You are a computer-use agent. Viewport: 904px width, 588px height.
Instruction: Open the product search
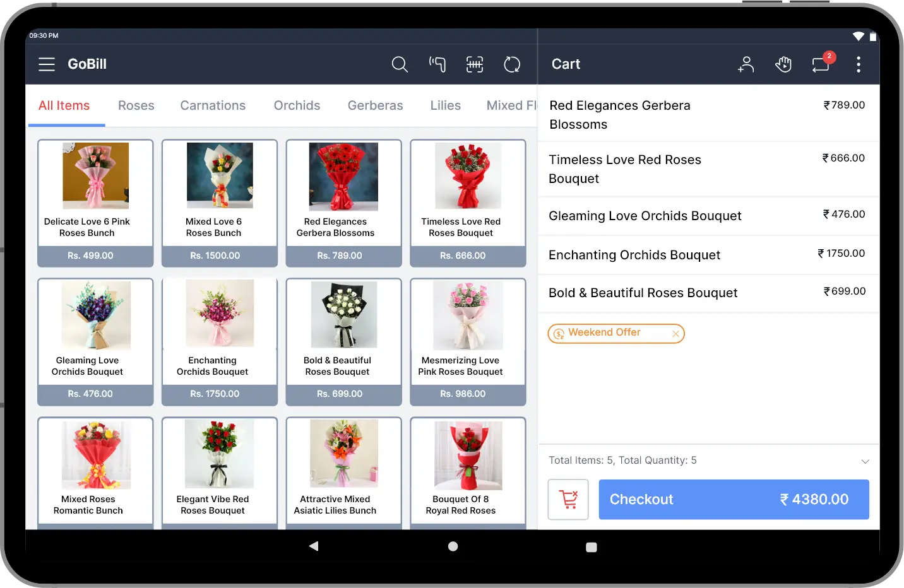[400, 64]
